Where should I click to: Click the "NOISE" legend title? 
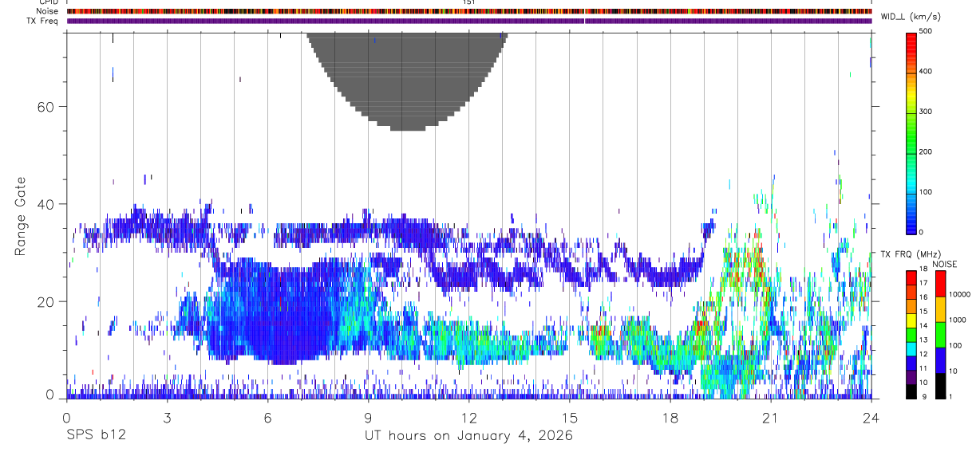click(945, 264)
